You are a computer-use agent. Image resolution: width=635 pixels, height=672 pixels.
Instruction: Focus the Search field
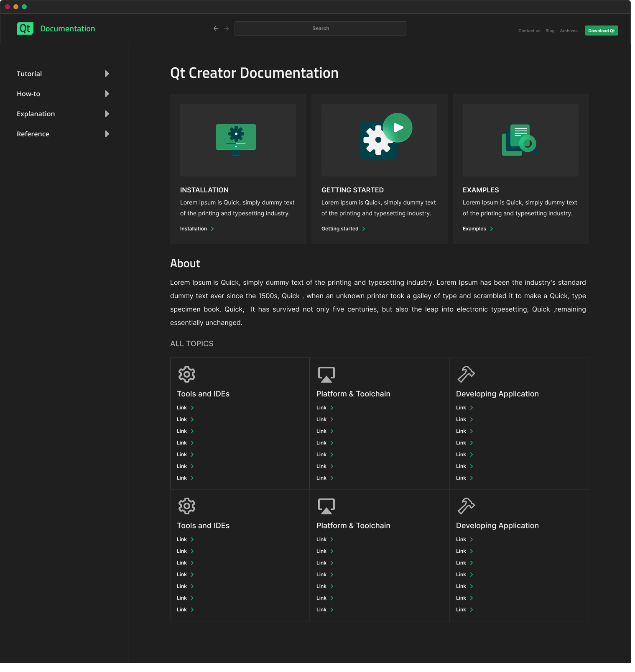(x=321, y=28)
